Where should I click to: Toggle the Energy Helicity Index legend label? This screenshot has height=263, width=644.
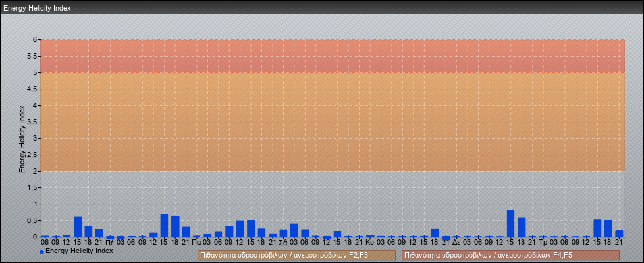[x=79, y=251]
